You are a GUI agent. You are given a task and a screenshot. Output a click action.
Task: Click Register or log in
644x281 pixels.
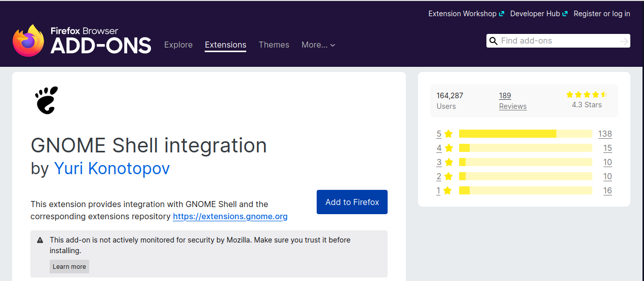pyautogui.click(x=602, y=14)
